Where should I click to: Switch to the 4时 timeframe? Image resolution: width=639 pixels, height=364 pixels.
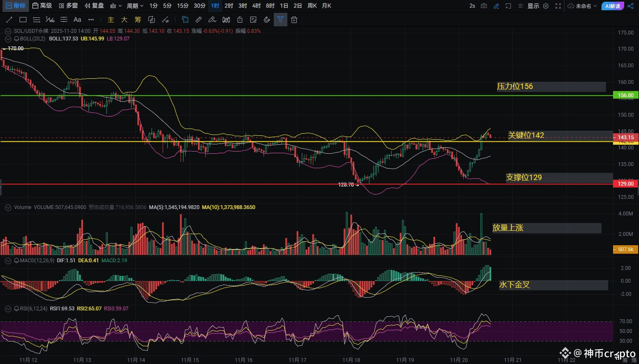(x=256, y=6)
